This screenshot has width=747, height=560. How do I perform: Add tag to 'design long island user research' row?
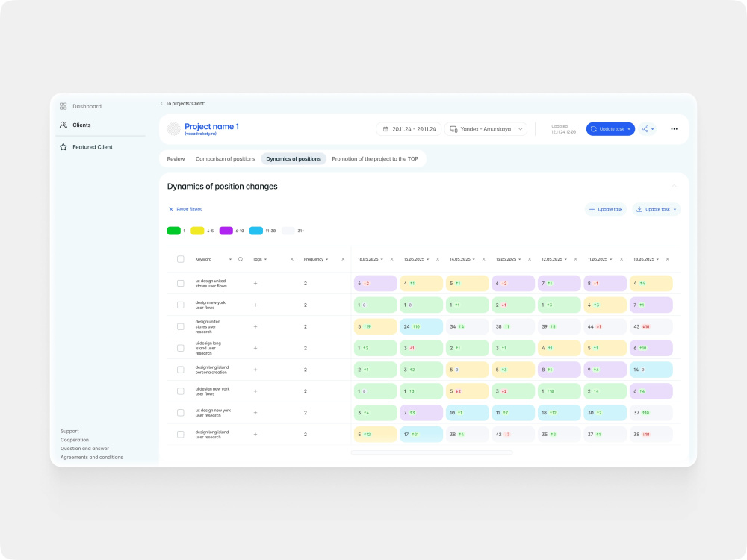(x=255, y=435)
